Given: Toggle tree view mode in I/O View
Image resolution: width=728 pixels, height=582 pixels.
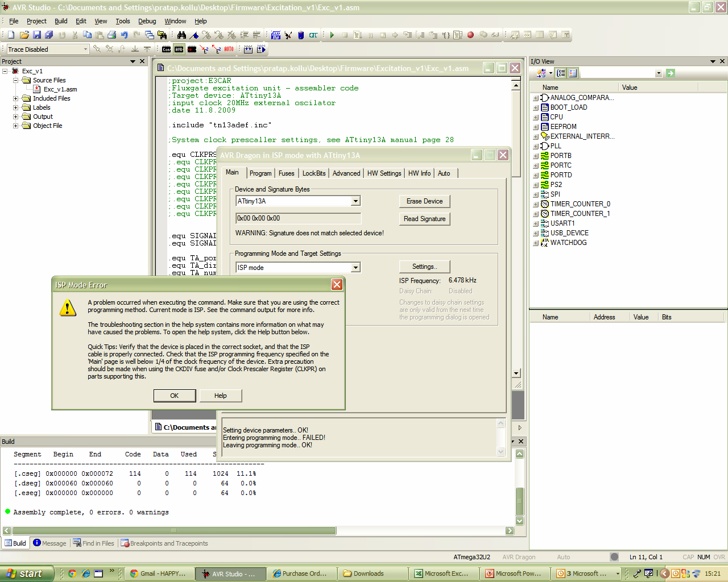Looking at the screenshot, I should tap(561, 73).
